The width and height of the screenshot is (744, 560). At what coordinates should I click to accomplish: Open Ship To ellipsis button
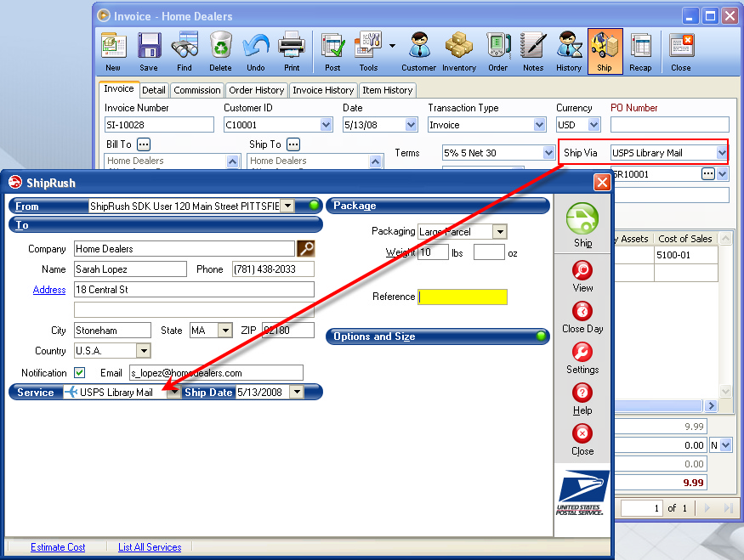click(293, 144)
